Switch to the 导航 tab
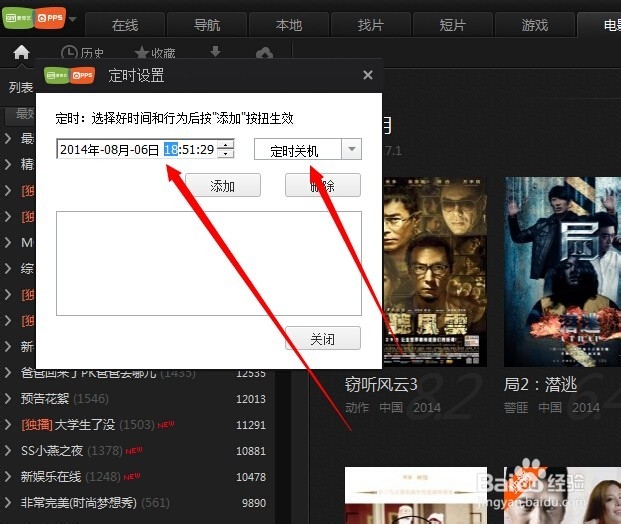 [x=207, y=25]
